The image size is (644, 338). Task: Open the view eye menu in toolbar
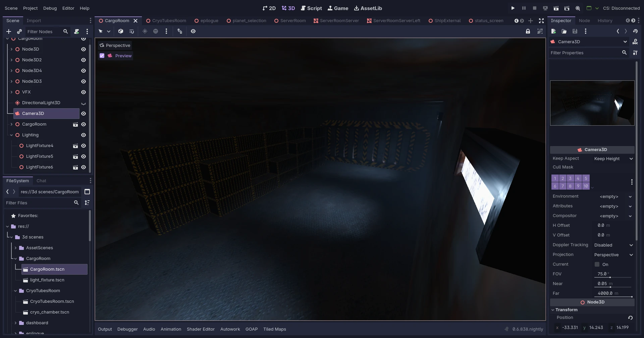point(193,31)
